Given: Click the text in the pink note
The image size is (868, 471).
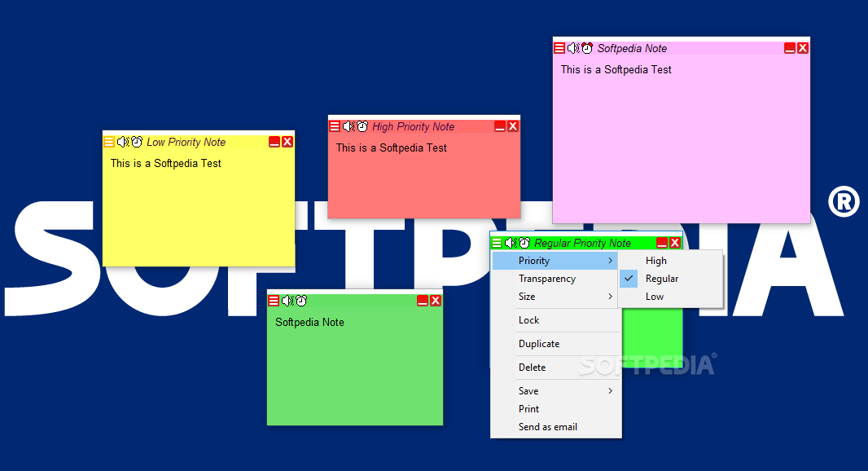Looking at the screenshot, I should click(616, 70).
